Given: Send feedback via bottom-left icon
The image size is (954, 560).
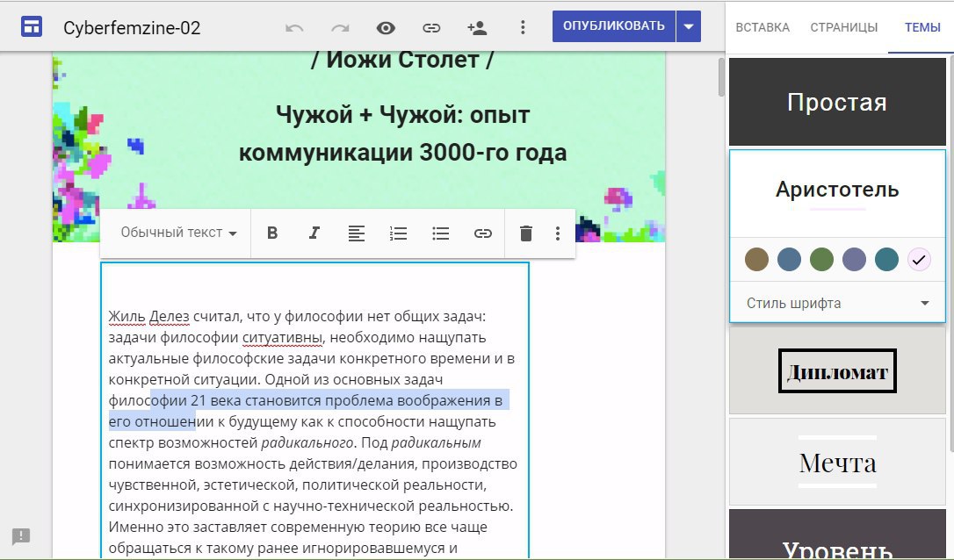Looking at the screenshot, I should click(21, 535).
